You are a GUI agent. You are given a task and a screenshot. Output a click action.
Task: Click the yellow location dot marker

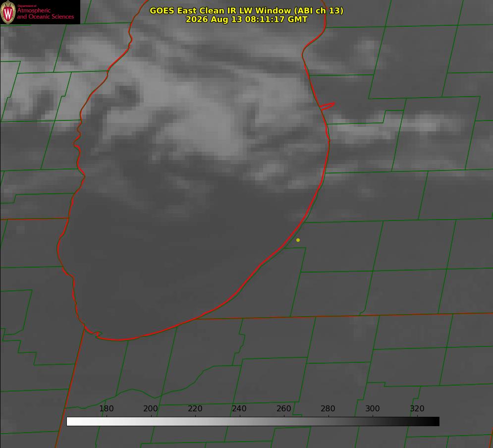point(298,240)
